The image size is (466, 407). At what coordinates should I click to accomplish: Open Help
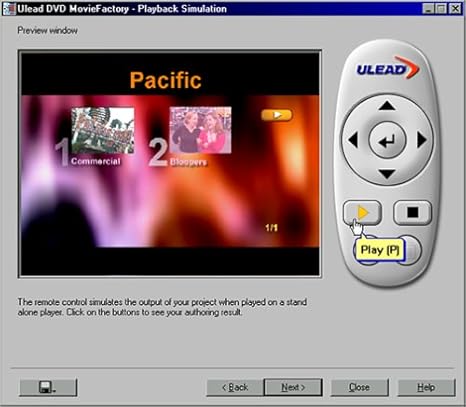pyautogui.click(x=426, y=387)
